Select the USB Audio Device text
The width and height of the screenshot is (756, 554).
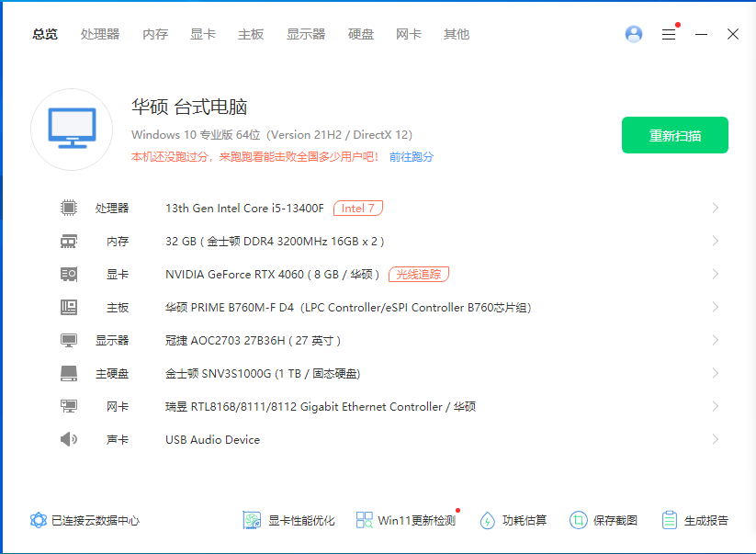[x=212, y=439]
